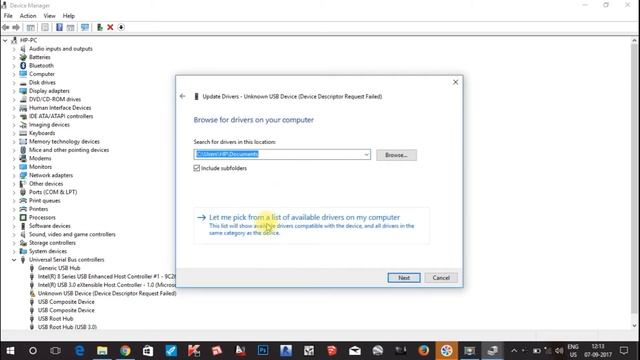Click the Processors category icon
Viewport: 640px width, 360px height.
click(23, 218)
